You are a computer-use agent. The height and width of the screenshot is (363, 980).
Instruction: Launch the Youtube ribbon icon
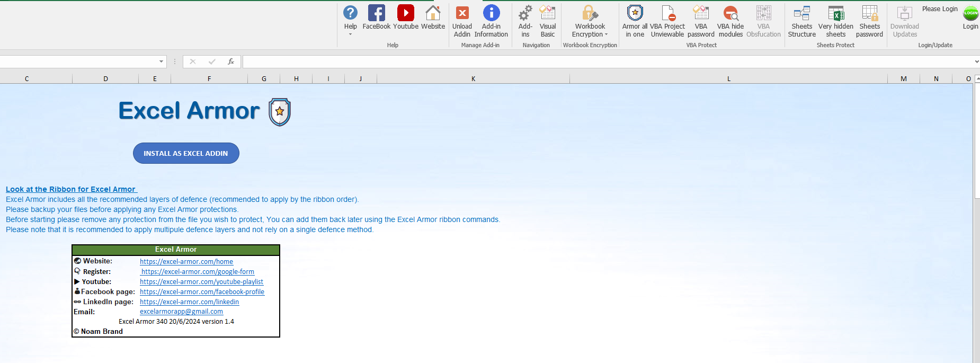coord(406,17)
